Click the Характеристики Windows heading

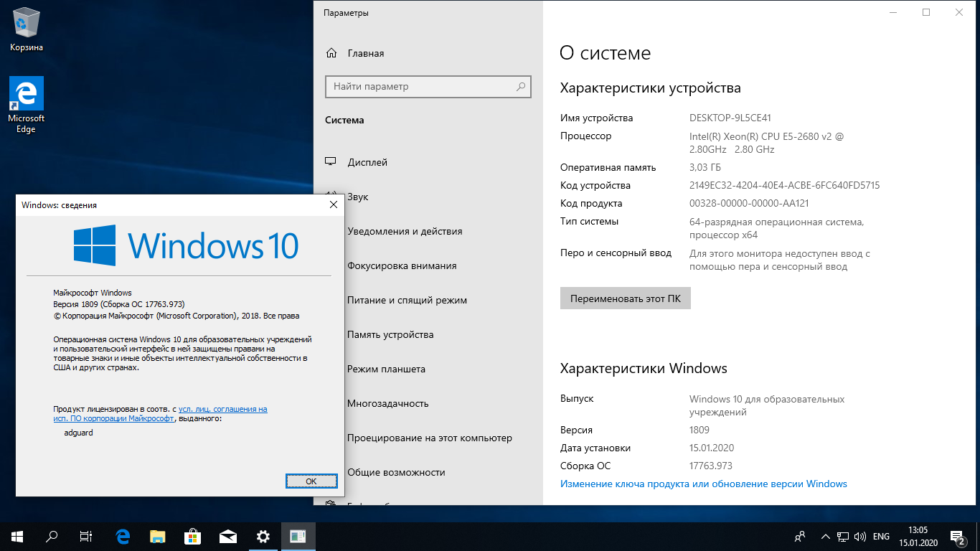point(644,368)
